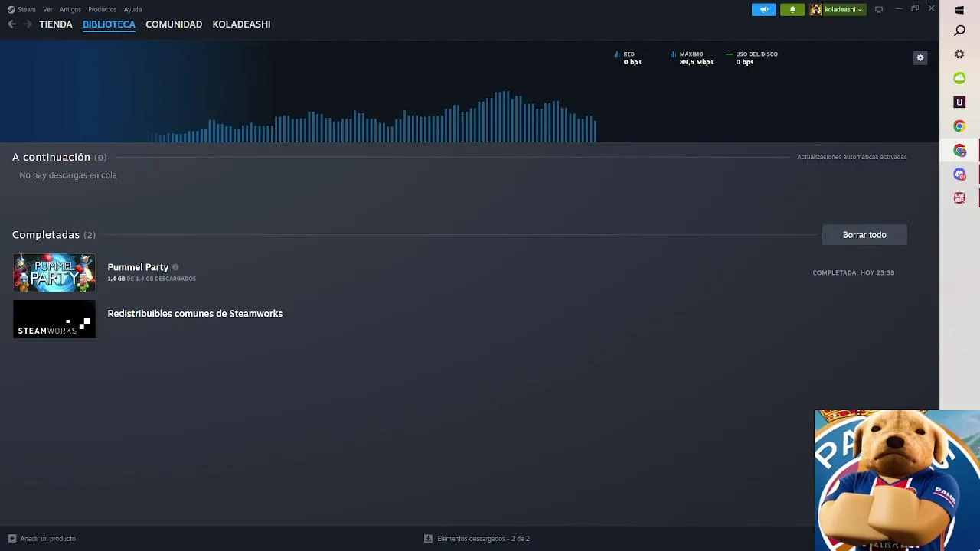Select Redistribuibles comunes de Steamworks entry

(x=195, y=314)
